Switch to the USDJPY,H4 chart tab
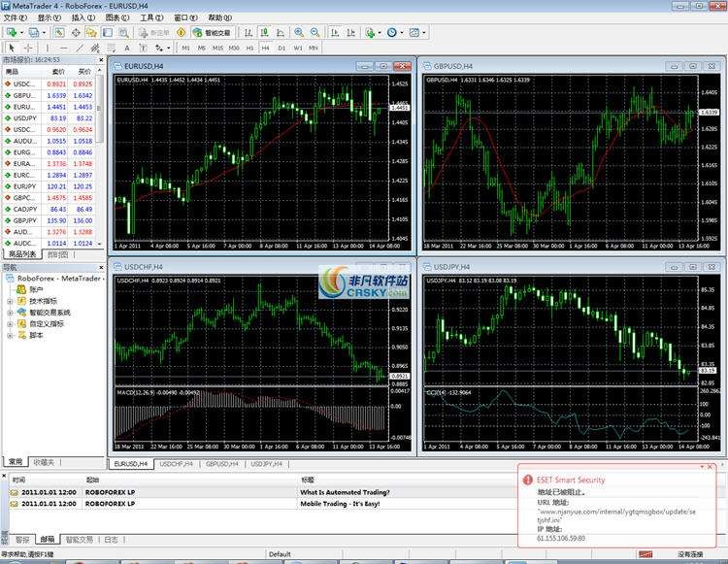Image resolution: width=728 pixels, height=564 pixels. [x=267, y=464]
